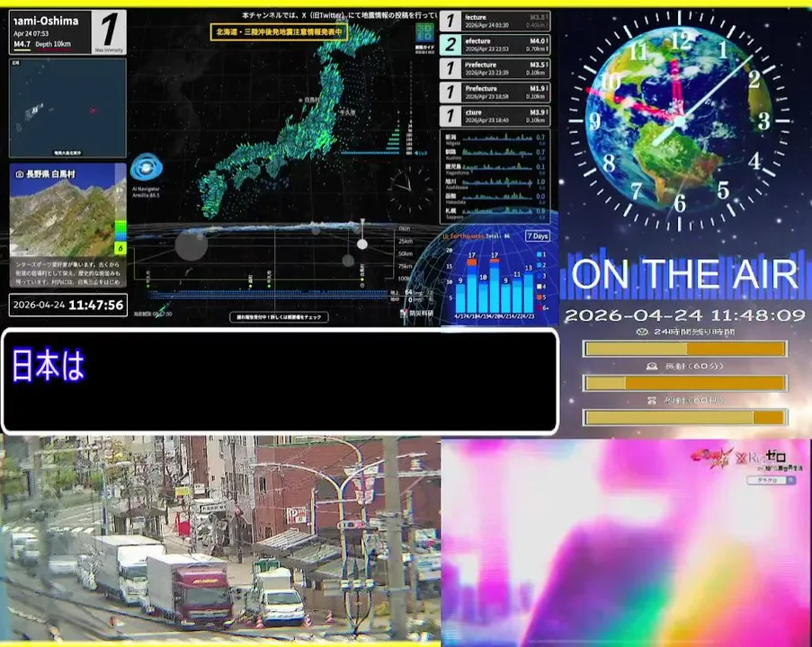
Task: Click the hourglass icon beside 秒針(60秒)
Action: [652, 400]
